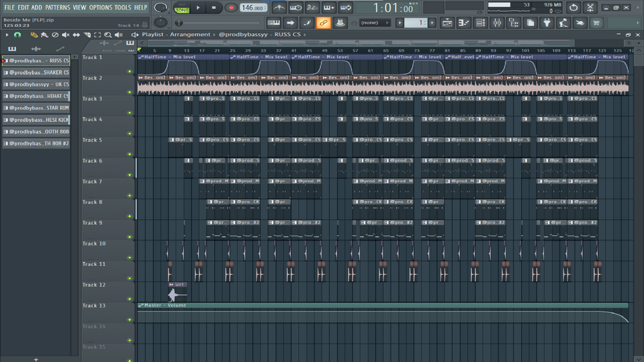Mute Track 6 green light
The width and height of the screenshot is (644, 362).
[x=130, y=175]
